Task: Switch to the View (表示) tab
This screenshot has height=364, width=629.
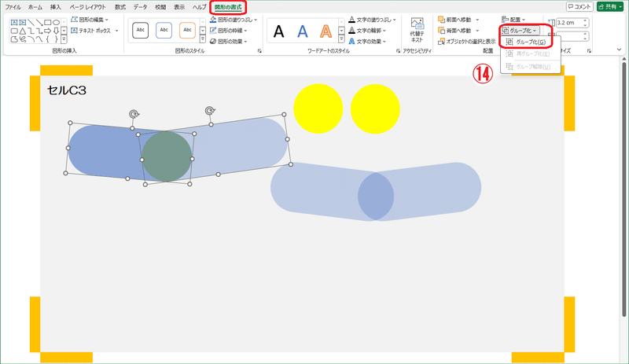Action: (179, 7)
